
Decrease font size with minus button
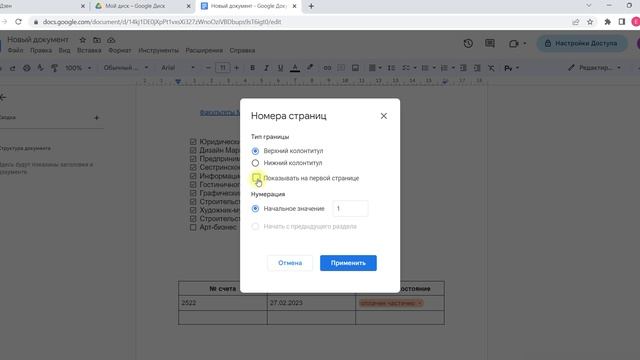coord(208,68)
